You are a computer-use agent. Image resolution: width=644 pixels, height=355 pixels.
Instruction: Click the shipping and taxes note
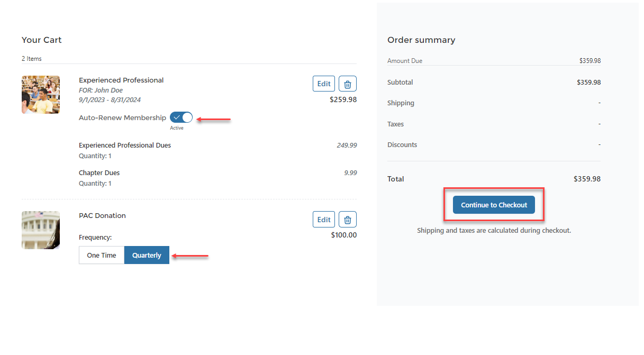[x=494, y=231]
